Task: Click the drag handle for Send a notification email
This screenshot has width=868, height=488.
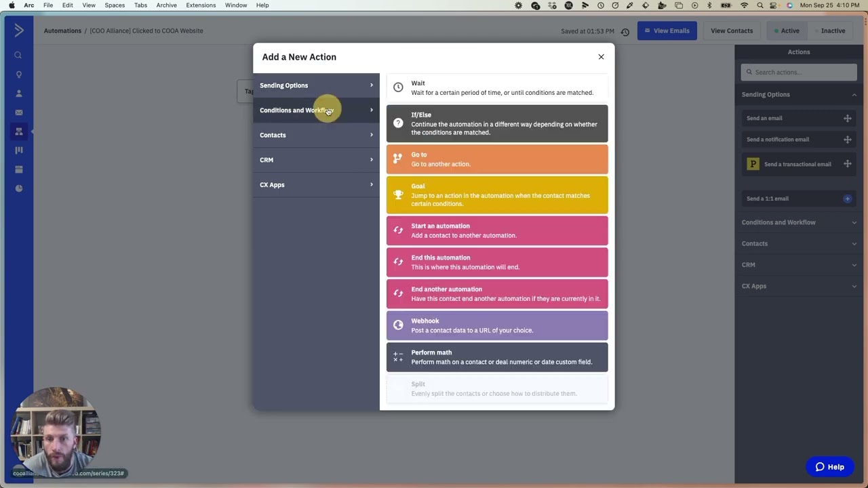Action: [x=847, y=139]
